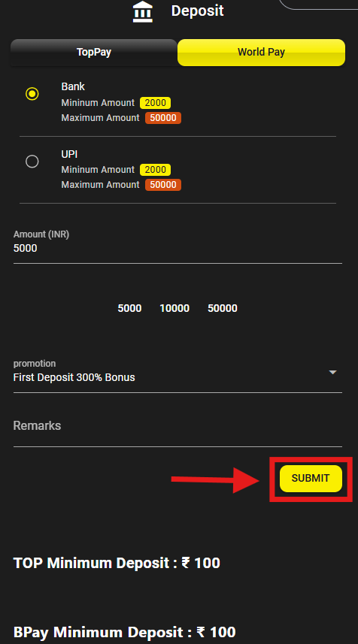358x644 pixels.
Task: Click the bank building icon beside Deposit
Action: click(143, 11)
